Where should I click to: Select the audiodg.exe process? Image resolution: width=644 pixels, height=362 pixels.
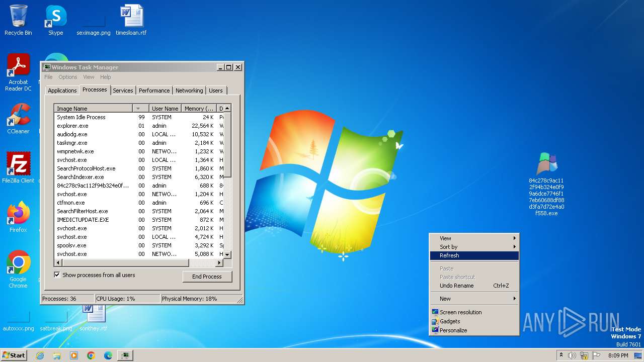coord(139,134)
